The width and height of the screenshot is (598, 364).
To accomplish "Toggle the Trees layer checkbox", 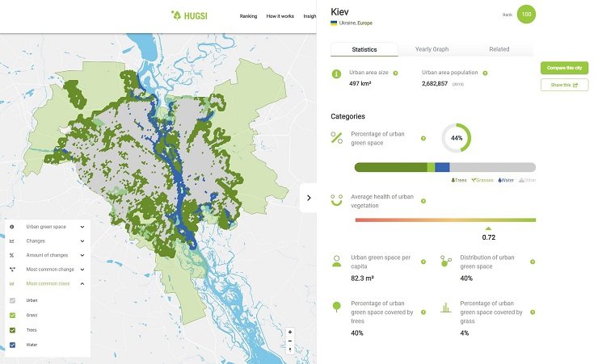I will click(12, 330).
